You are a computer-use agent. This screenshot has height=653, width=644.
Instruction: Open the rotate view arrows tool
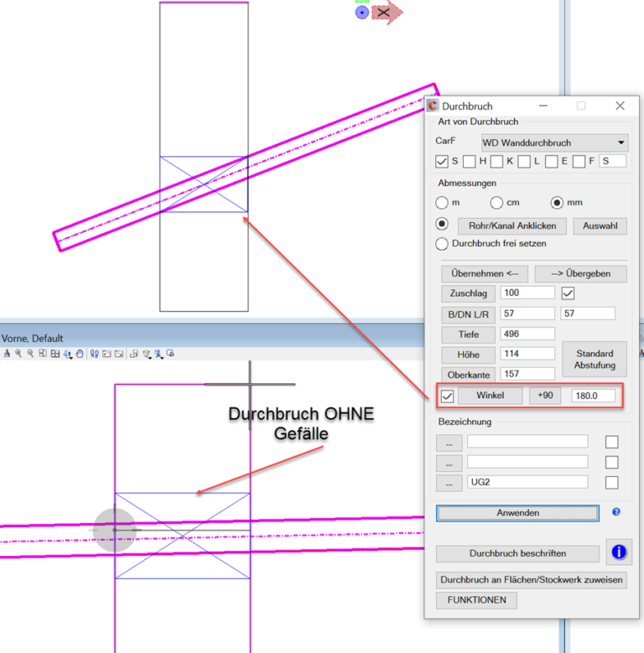[68, 355]
